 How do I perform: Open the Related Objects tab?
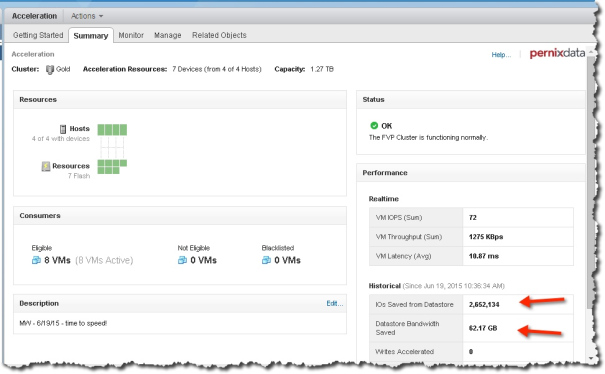(219, 35)
